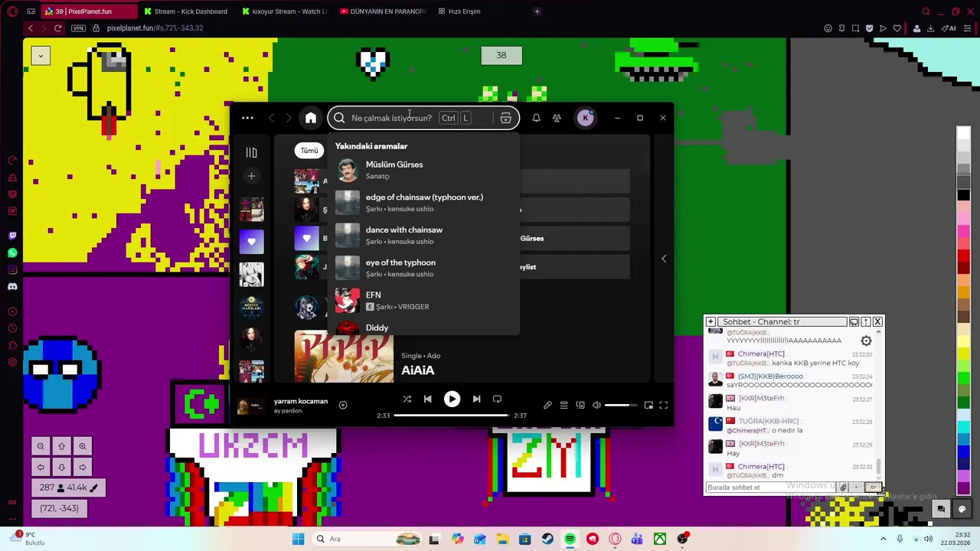Toggle PixelPlanet chat button bottom right
The width and height of the screenshot is (980, 551).
pyautogui.click(x=941, y=509)
